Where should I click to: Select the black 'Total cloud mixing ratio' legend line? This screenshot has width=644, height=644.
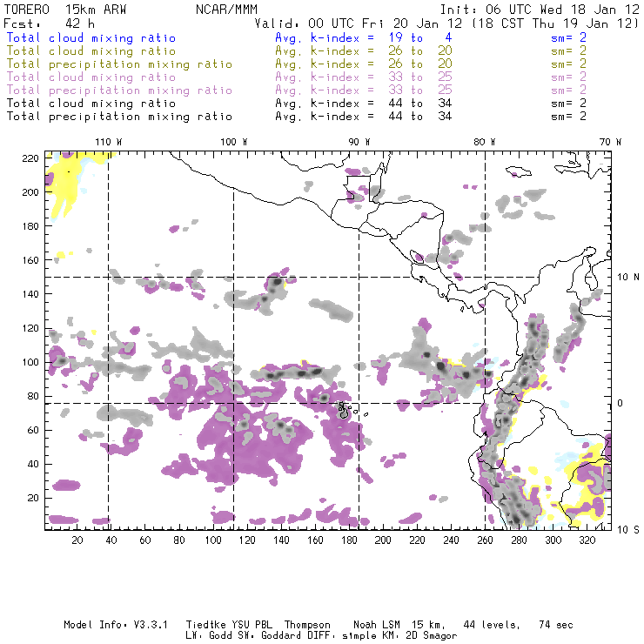(x=91, y=104)
